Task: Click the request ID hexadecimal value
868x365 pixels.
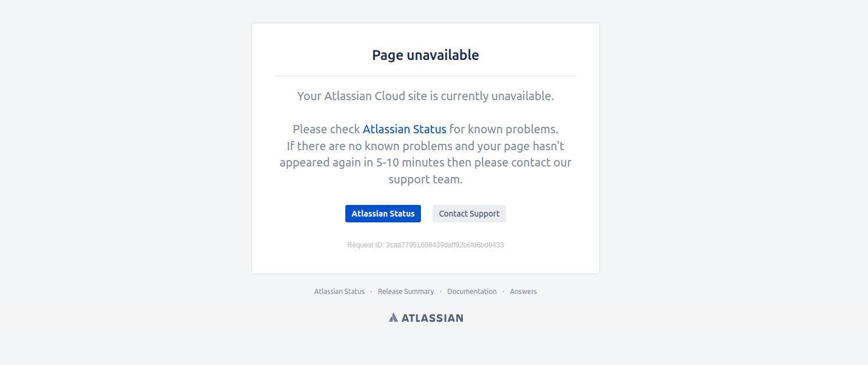Action: [445, 245]
